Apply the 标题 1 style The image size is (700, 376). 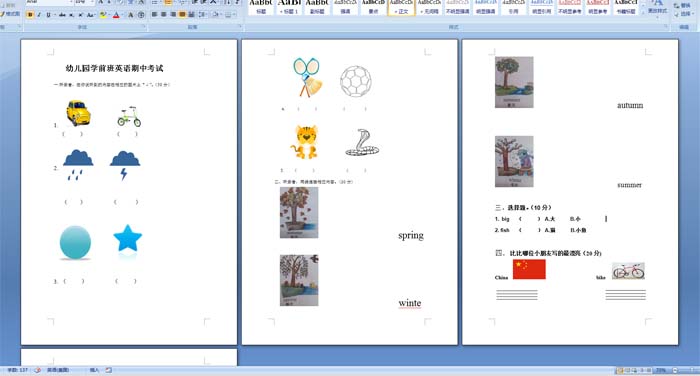coord(289,7)
